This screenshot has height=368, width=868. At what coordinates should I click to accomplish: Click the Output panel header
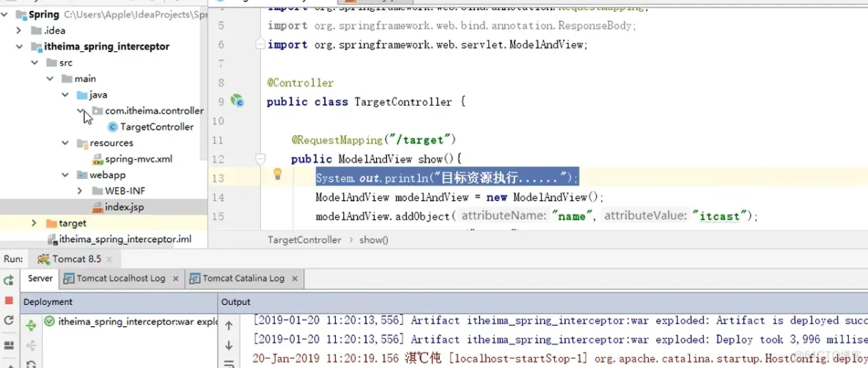click(x=236, y=302)
